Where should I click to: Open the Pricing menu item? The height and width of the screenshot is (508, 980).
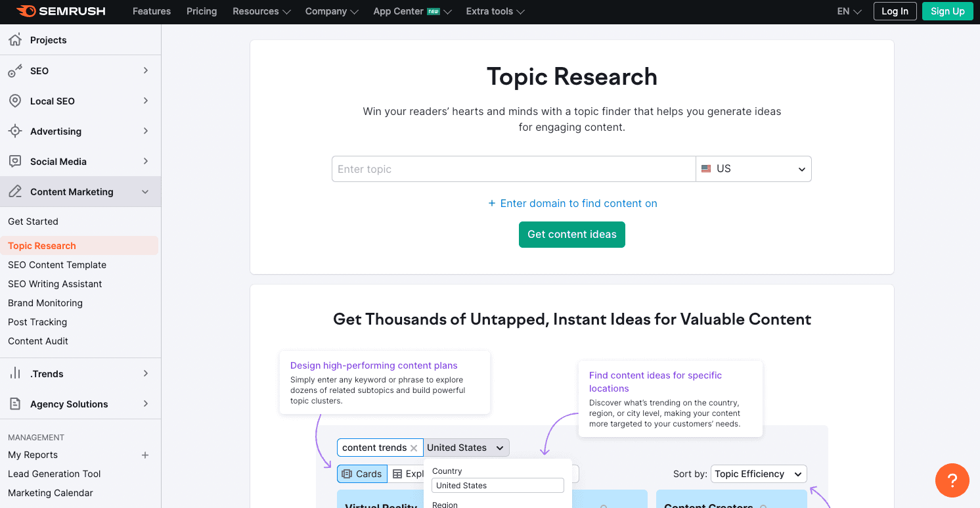tap(201, 11)
